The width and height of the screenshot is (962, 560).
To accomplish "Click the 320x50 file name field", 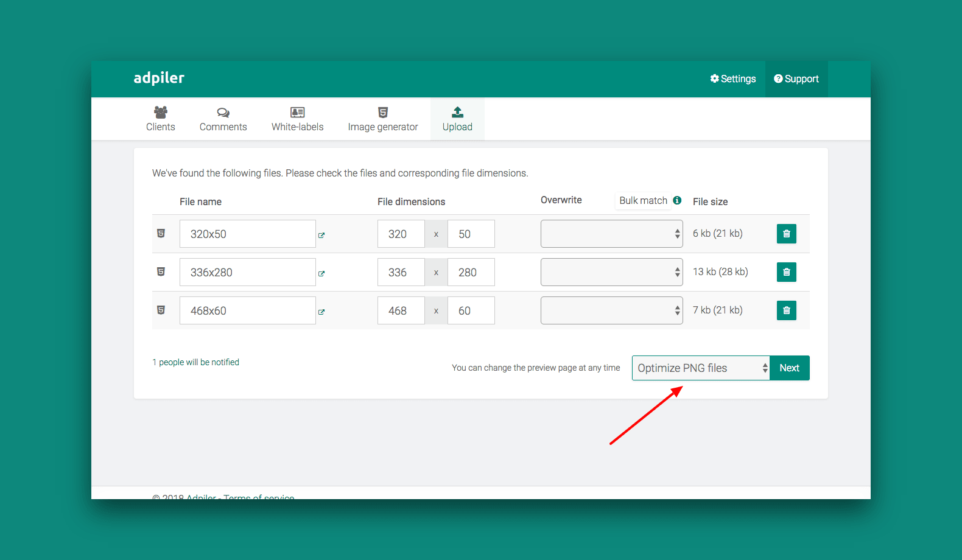I will point(248,234).
